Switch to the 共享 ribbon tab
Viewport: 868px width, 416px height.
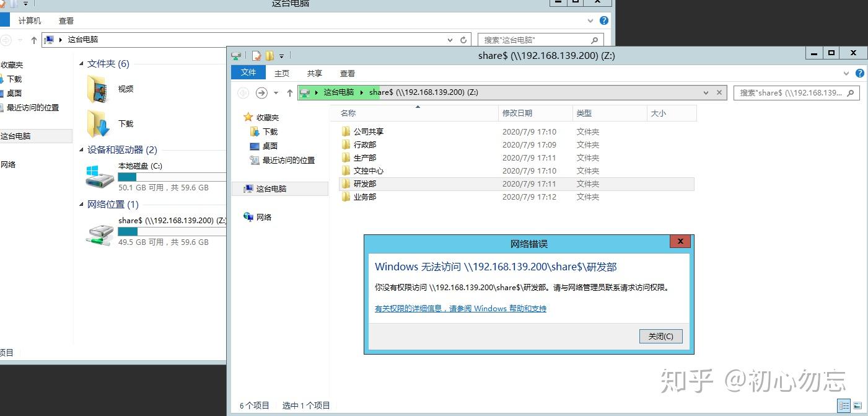[315, 73]
